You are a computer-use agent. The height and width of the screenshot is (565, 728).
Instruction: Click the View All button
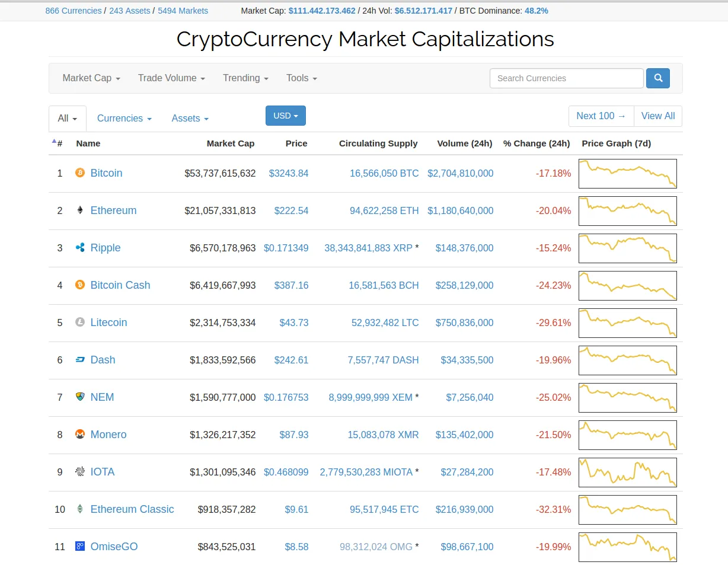[658, 116]
